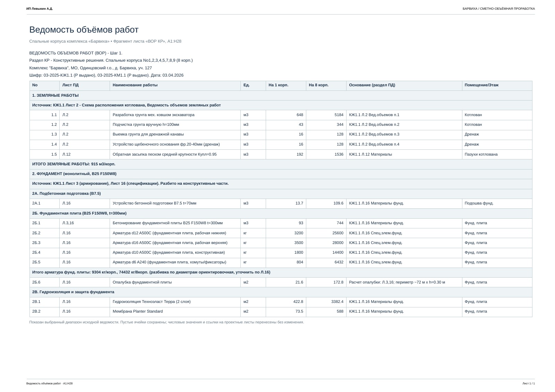
Task: Click the footer page label 'Лист 1 / 1'
Action: coord(529,383)
